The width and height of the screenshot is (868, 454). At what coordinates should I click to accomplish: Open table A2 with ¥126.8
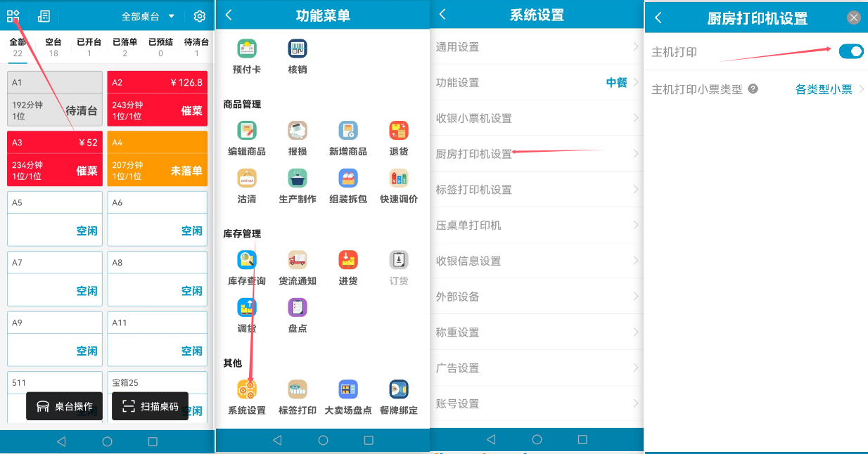158,99
